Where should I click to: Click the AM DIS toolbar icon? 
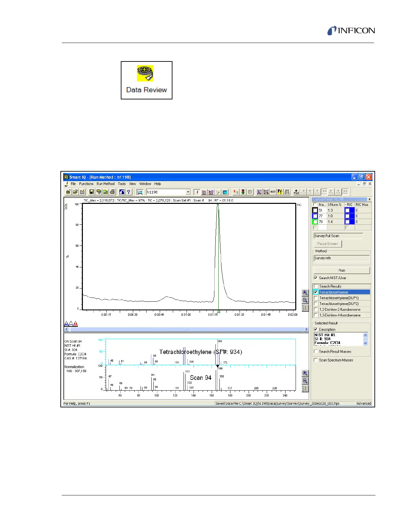click(x=287, y=192)
